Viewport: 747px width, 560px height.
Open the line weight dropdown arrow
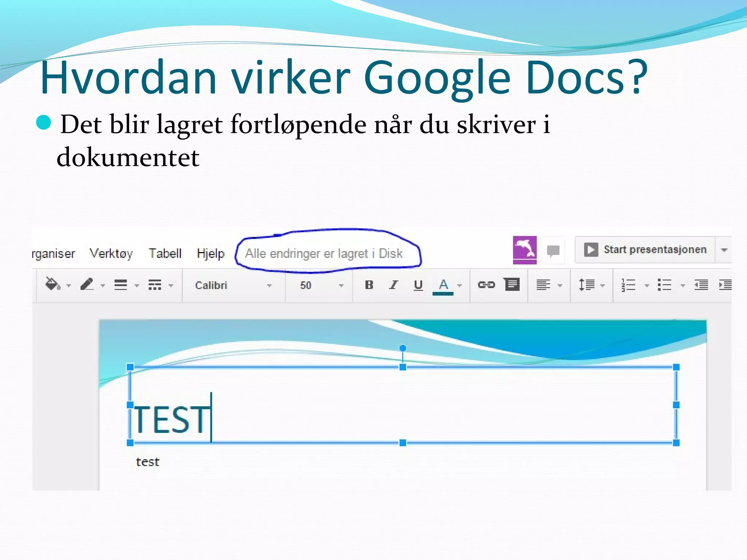(137, 286)
